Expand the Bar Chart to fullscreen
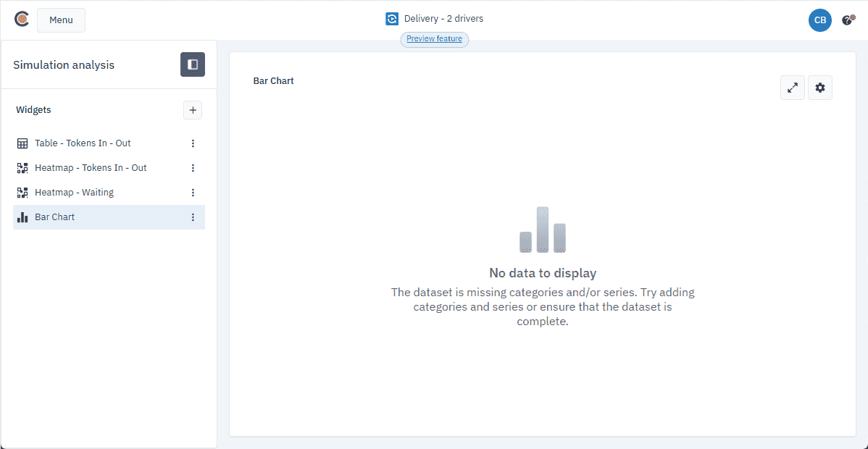868x449 pixels. [x=793, y=88]
